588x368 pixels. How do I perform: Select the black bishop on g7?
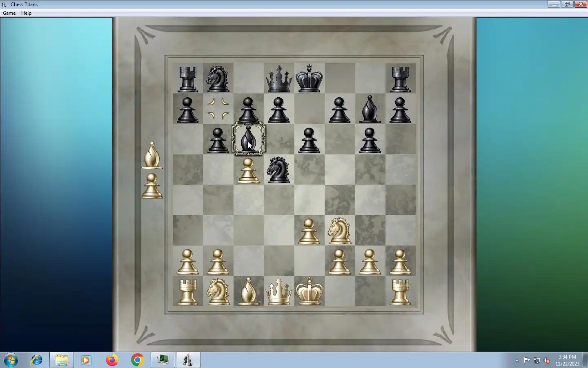pos(370,109)
